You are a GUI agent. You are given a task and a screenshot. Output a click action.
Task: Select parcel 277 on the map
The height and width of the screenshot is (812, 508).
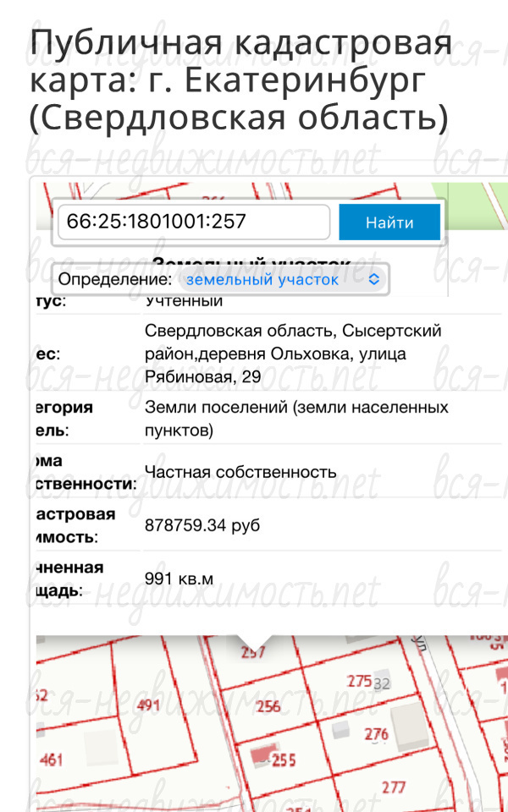(394, 787)
